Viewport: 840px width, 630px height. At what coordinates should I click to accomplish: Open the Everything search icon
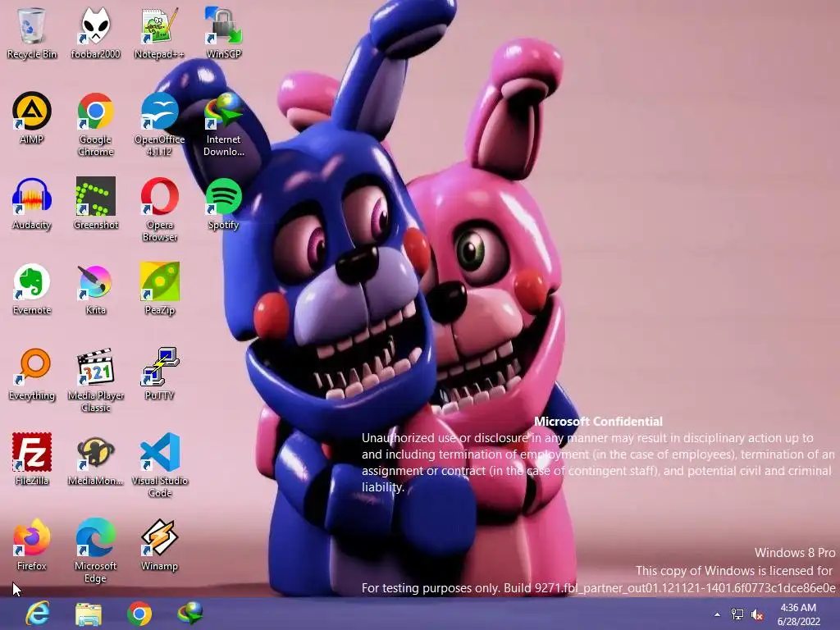point(32,374)
